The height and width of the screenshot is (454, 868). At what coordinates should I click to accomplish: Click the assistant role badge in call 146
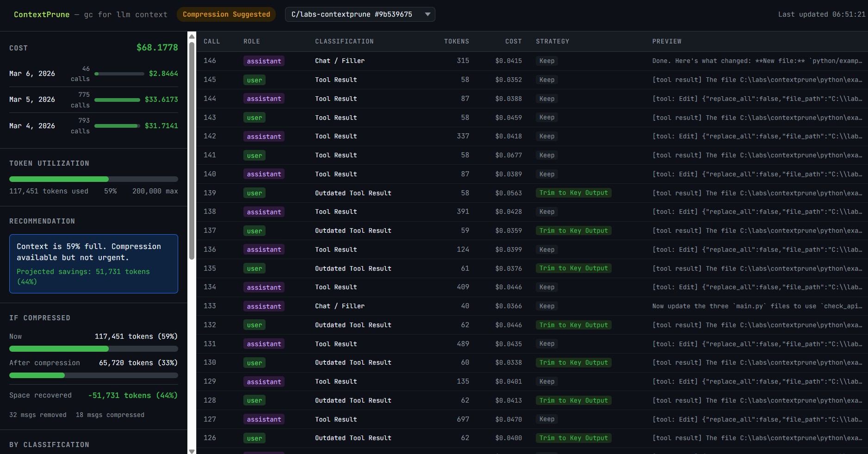click(x=264, y=61)
